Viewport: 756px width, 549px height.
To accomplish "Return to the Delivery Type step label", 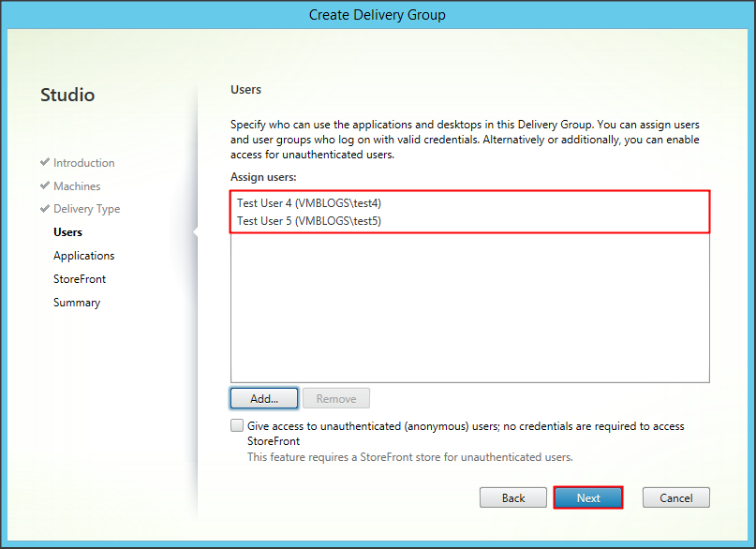I will [86, 209].
